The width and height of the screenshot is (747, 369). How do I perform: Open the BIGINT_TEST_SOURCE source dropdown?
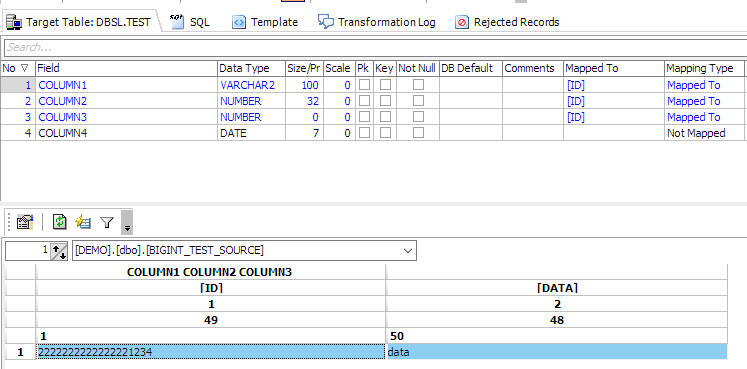click(x=408, y=250)
